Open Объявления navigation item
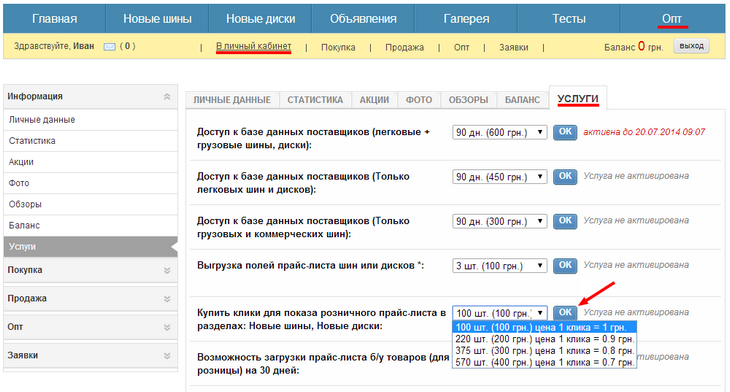The height and width of the screenshot is (392, 730). 363,19
